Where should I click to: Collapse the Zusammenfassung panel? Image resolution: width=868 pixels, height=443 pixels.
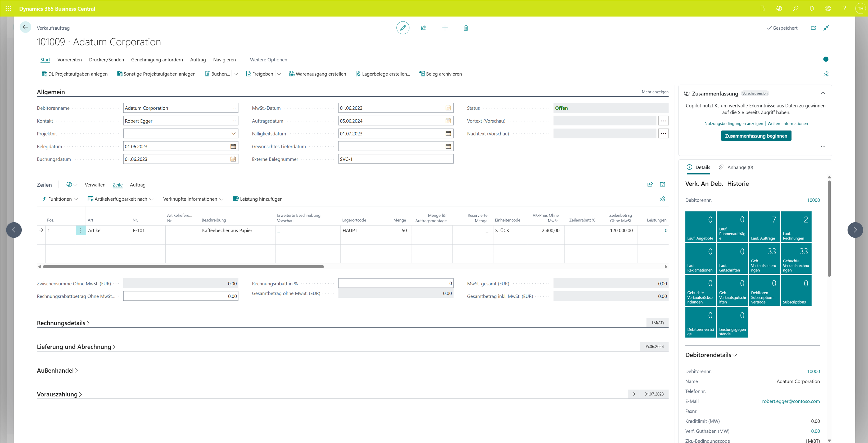[823, 93]
